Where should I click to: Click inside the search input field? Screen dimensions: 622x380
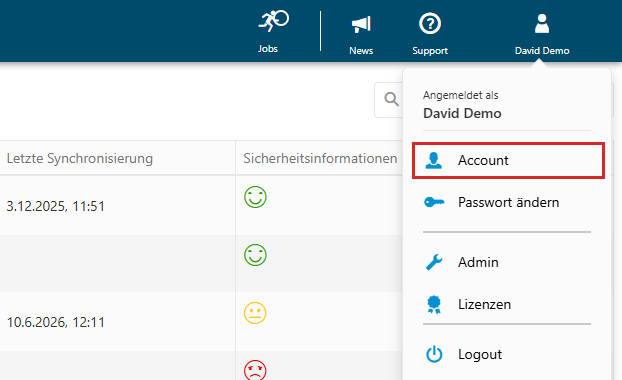(x=389, y=100)
